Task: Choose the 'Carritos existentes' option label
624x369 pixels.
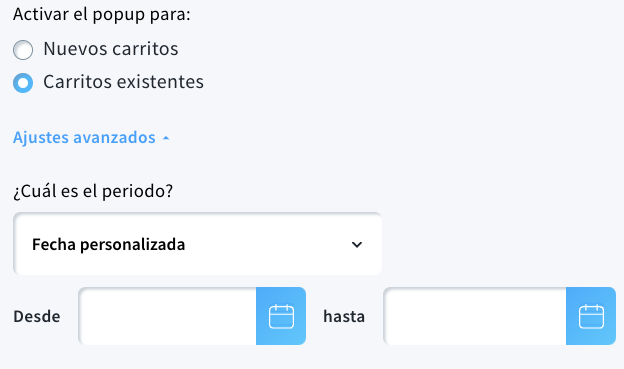Action: point(123,82)
